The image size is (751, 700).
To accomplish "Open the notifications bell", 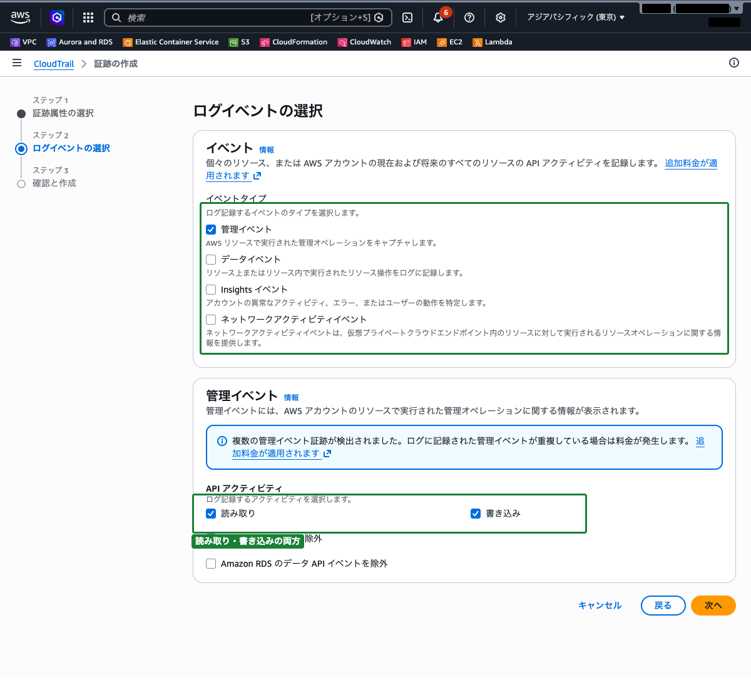I will 438,18.
